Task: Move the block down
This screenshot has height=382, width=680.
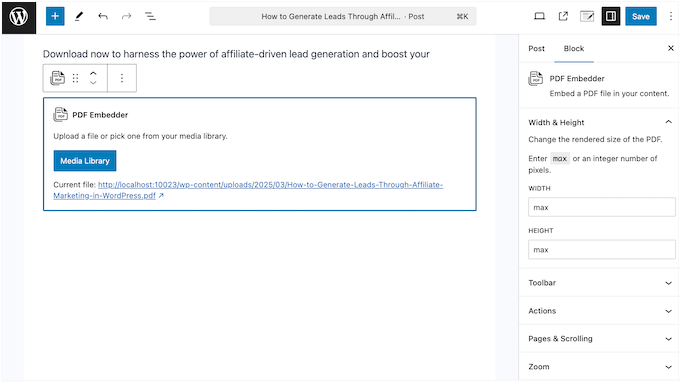Action: (93, 82)
